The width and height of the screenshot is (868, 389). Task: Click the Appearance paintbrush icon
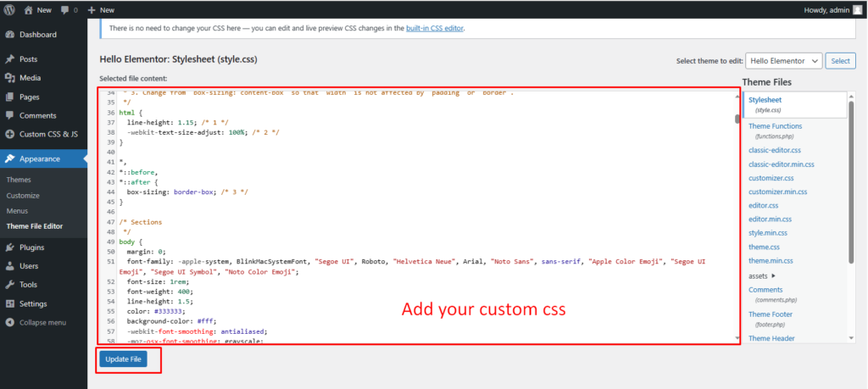click(9, 158)
